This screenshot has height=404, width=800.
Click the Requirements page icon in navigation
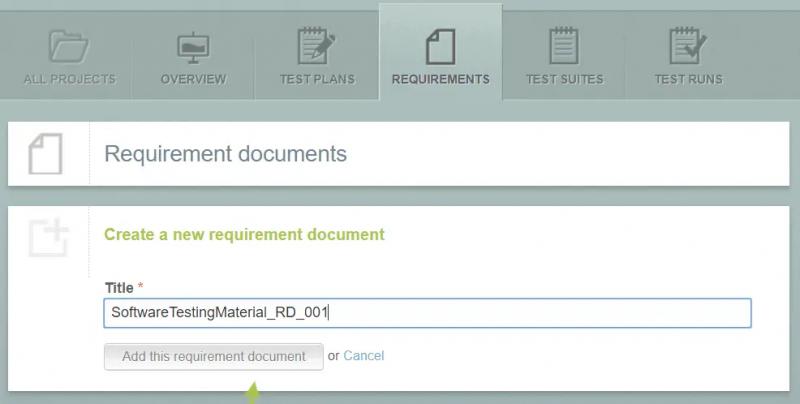tap(440, 47)
